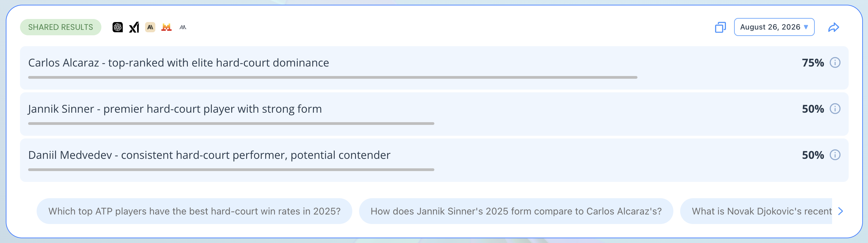Click the SHARED RESULTS badge
This screenshot has width=868, height=243.
click(x=61, y=27)
